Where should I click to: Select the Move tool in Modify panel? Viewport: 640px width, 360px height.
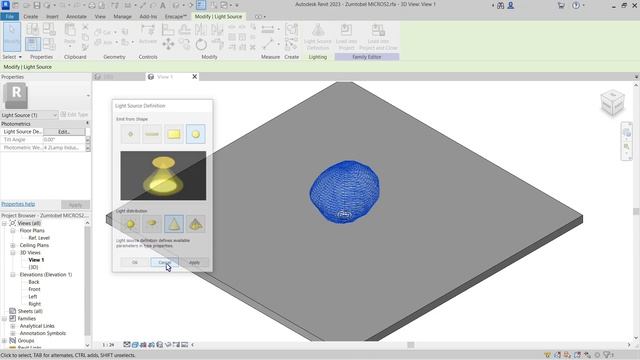(168, 44)
